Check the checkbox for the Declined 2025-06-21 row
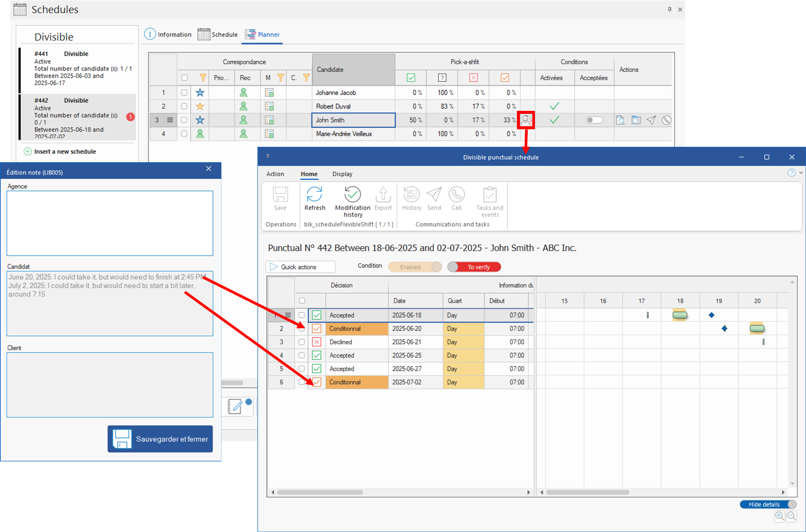This screenshot has height=532, width=806. click(302, 342)
